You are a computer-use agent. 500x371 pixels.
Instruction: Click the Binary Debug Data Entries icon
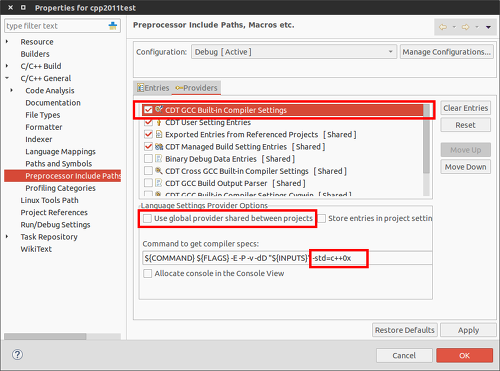click(x=159, y=159)
